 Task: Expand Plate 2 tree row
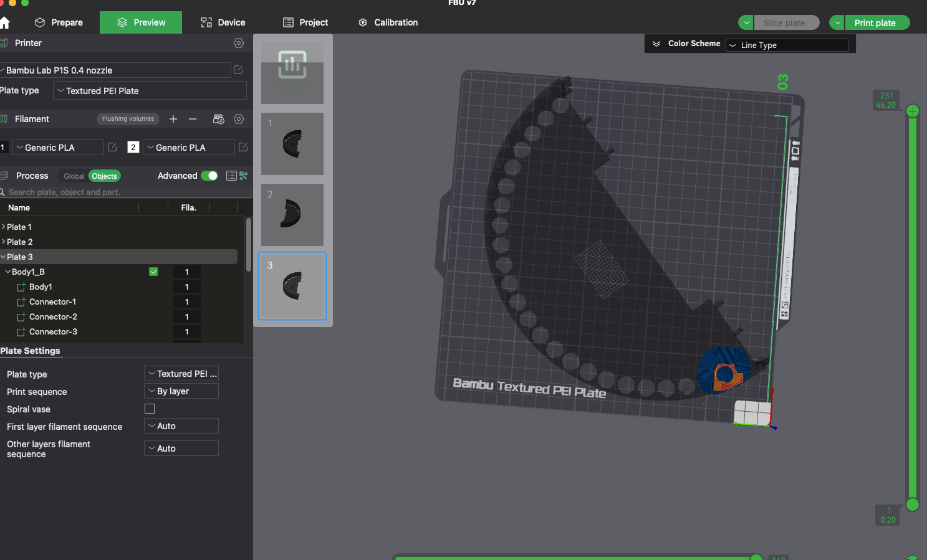tap(3, 242)
